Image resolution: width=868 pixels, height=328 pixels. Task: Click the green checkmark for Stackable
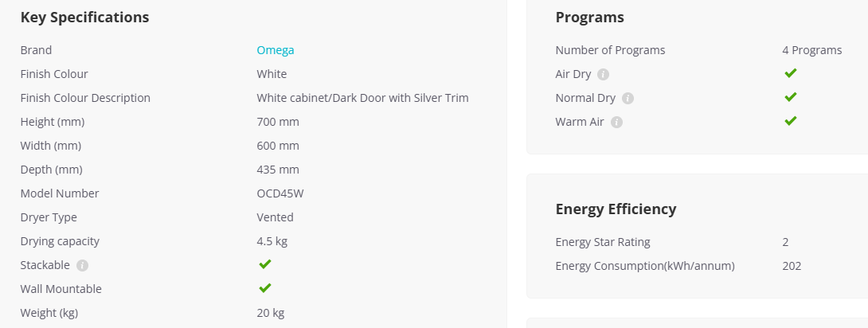265,264
